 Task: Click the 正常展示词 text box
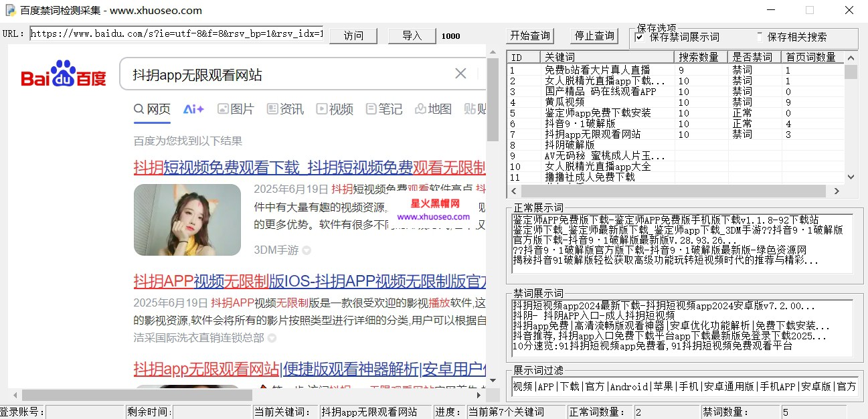tap(682, 244)
